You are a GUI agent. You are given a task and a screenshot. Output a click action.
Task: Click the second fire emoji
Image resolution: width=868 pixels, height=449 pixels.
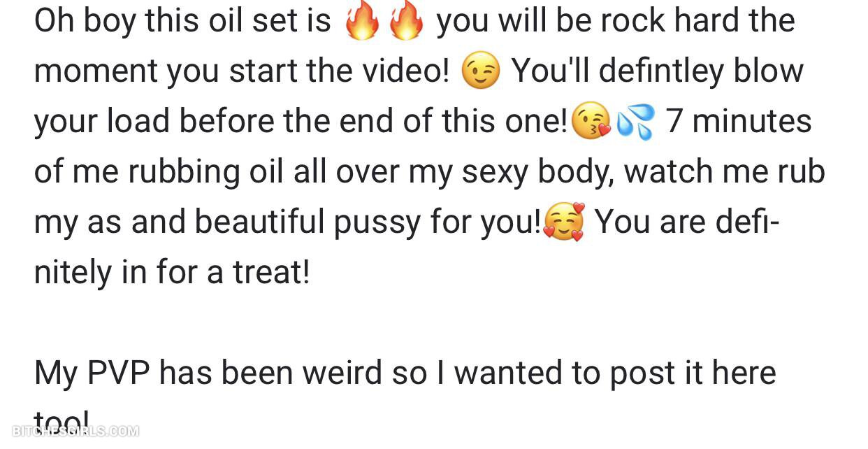pyautogui.click(x=406, y=21)
